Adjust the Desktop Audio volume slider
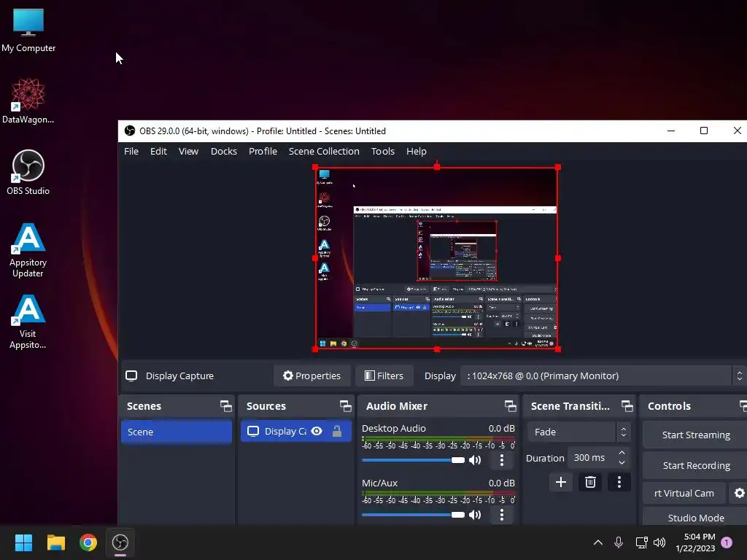The height and width of the screenshot is (560, 747). pos(413,460)
